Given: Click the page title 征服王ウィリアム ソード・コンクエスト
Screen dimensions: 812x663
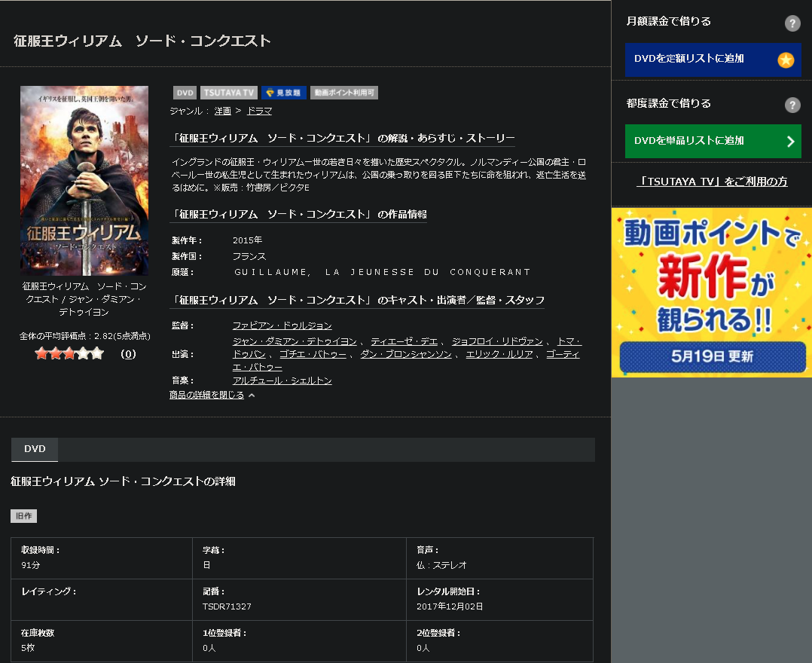Looking at the screenshot, I should click(x=142, y=41).
